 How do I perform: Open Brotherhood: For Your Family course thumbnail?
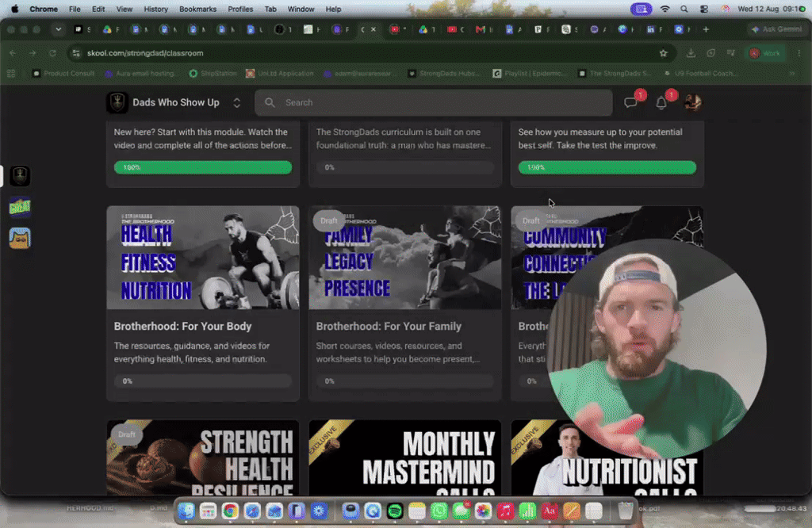pos(405,258)
